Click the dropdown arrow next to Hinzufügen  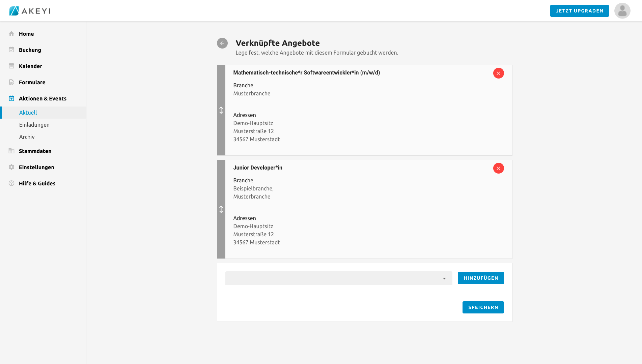(x=444, y=278)
